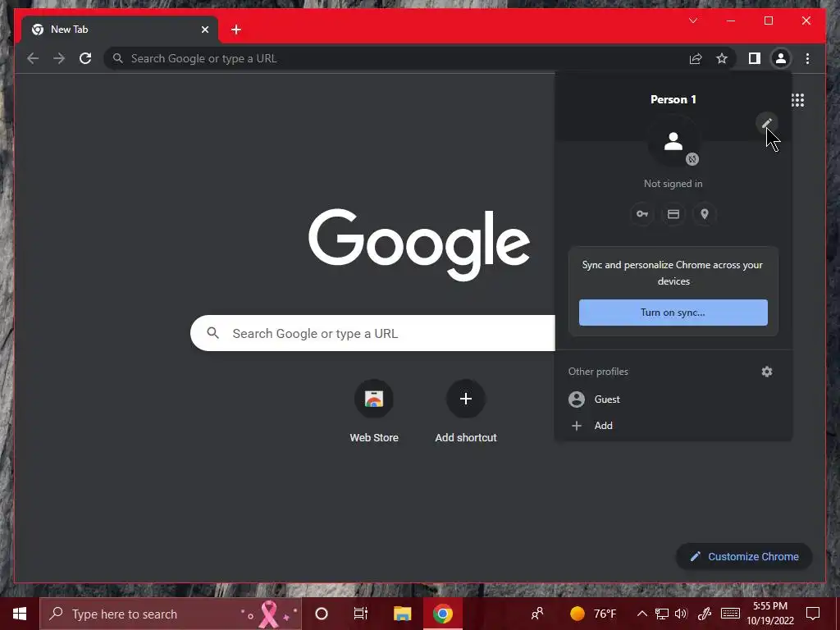This screenshot has height=630, width=840.
Task: Open the Windows Start menu
Action: [20, 614]
